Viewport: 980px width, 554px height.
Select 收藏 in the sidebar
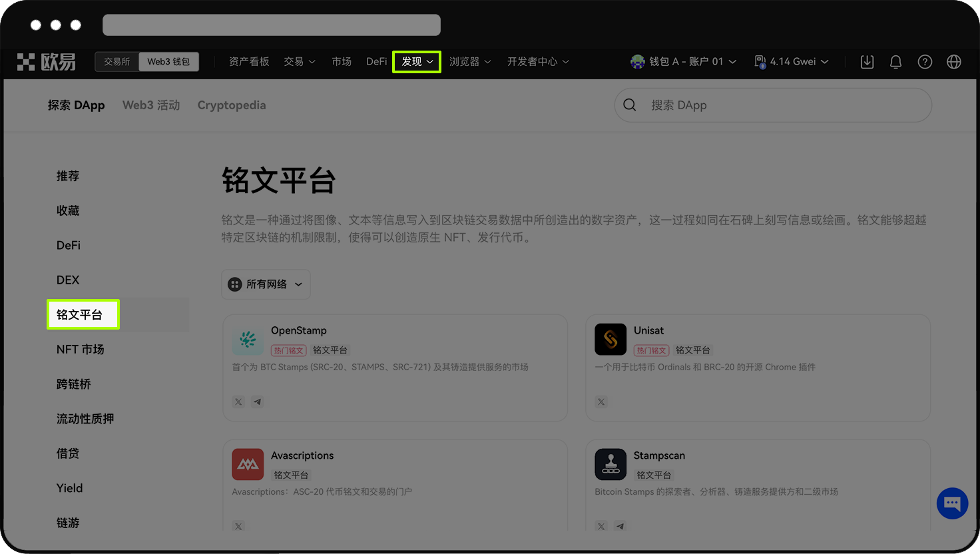(68, 210)
